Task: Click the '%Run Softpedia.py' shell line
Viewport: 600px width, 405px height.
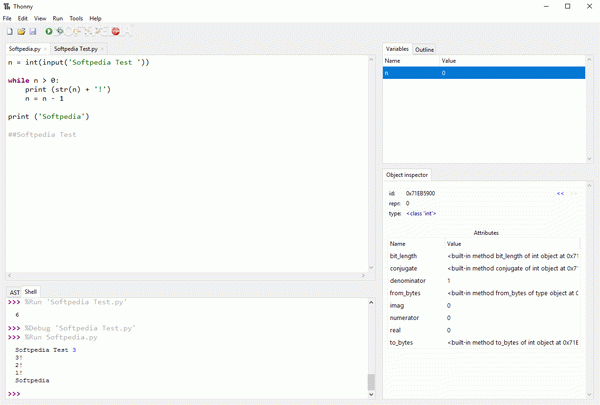Action: (x=61, y=337)
